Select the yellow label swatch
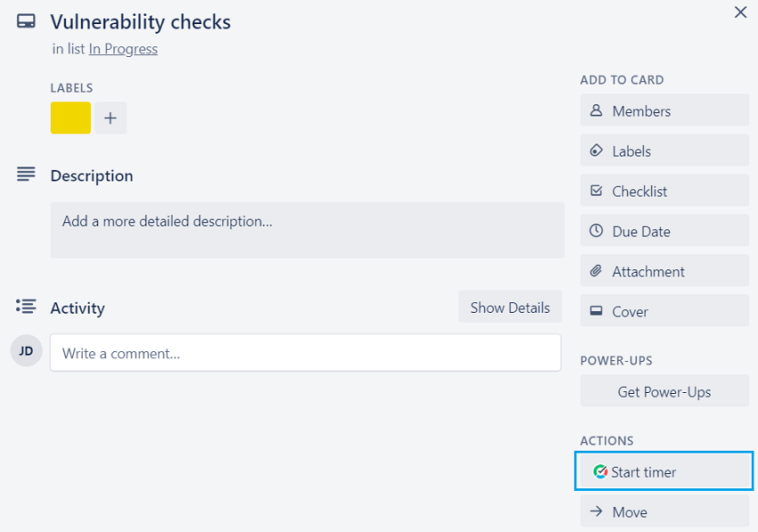The width and height of the screenshot is (758, 532). pyautogui.click(x=70, y=118)
